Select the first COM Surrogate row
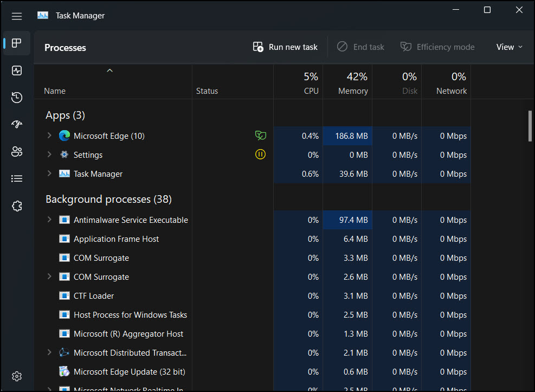 (x=252, y=258)
